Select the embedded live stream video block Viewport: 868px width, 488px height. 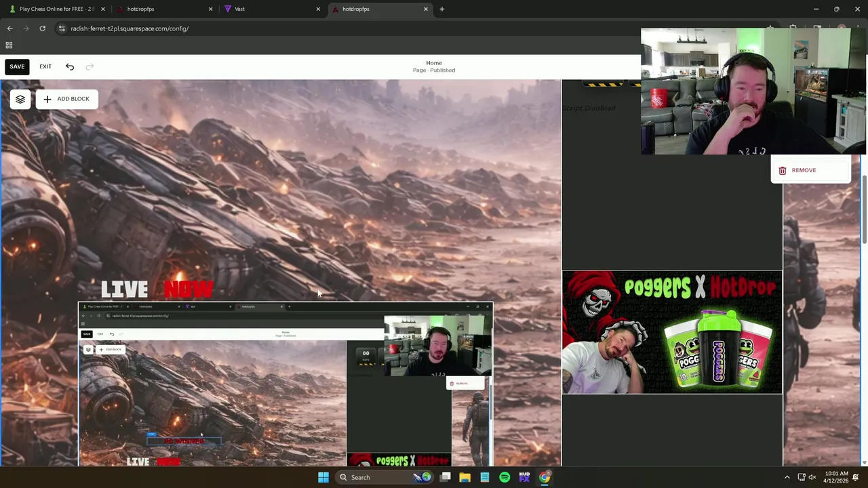[x=285, y=384]
